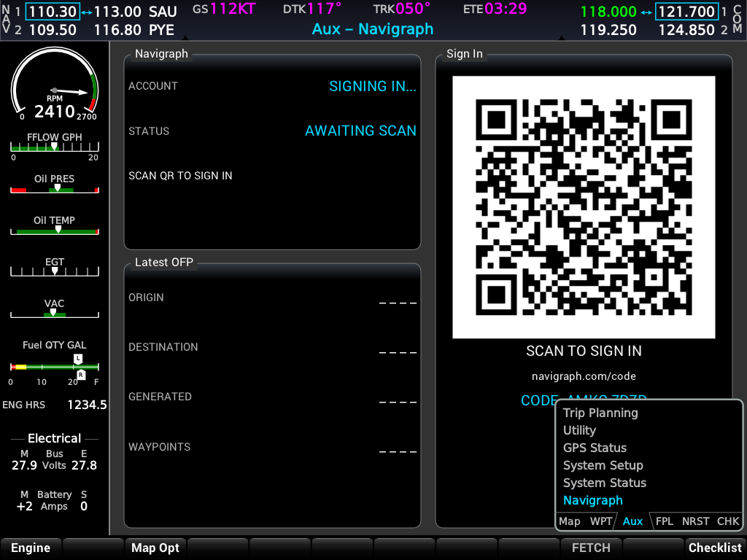Viewport: 747px width, 560px height.
Task: Select the Aux page group tab
Action: (x=632, y=521)
